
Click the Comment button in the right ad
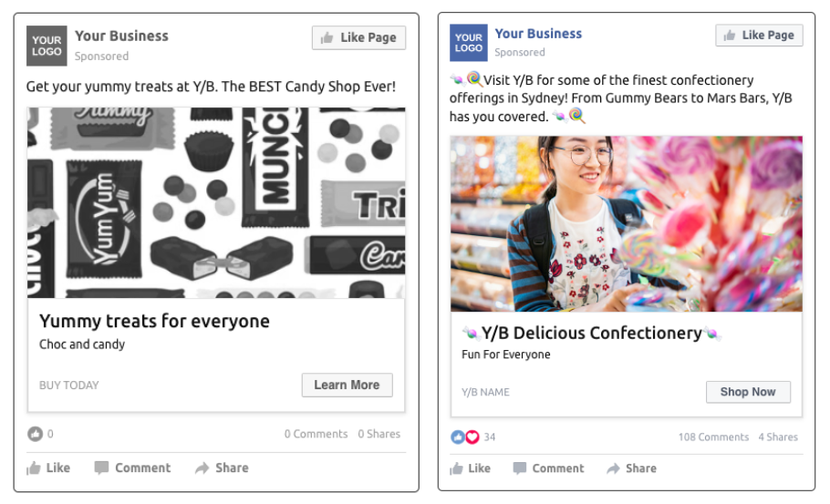coord(548,468)
